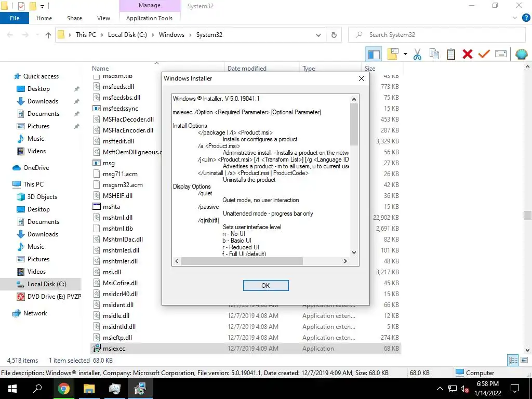Click the Classic Shell seashell icon

[522, 54]
